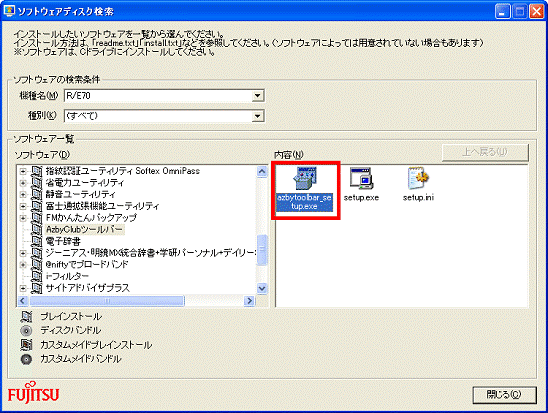Toggle the expander beside 指紋認証ユーティリティ Softex OmniPass
548x413 pixels.
[23, 171]
